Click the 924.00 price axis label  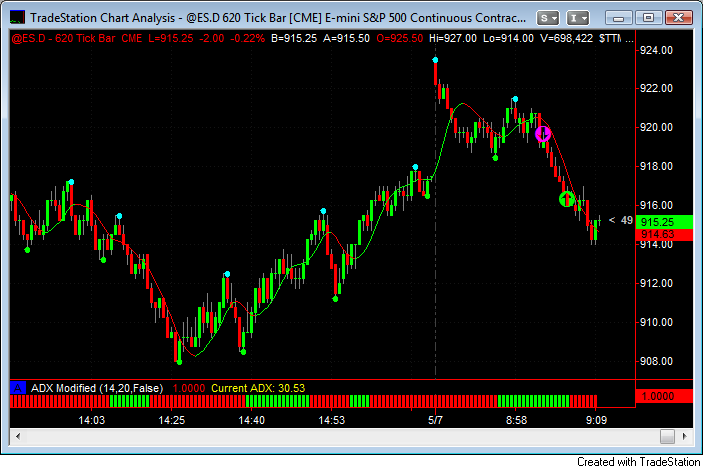[x=656, y=50]
